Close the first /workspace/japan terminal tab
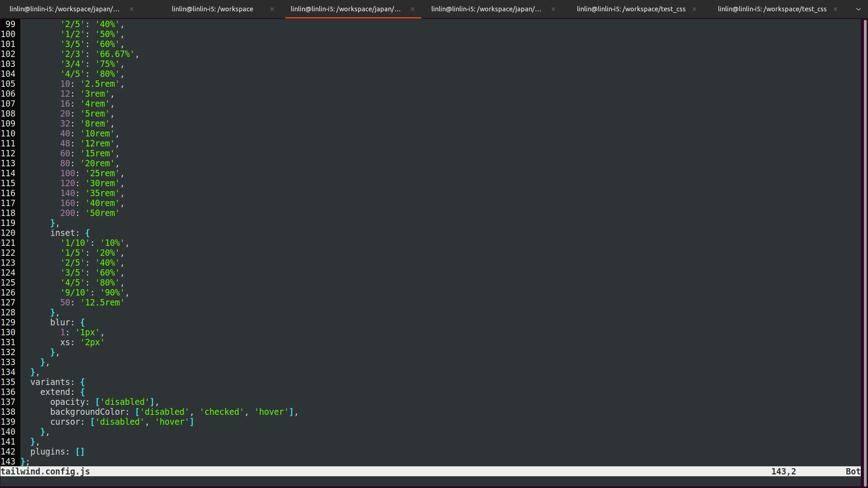868x488 pixels. [x=132, y=9]
